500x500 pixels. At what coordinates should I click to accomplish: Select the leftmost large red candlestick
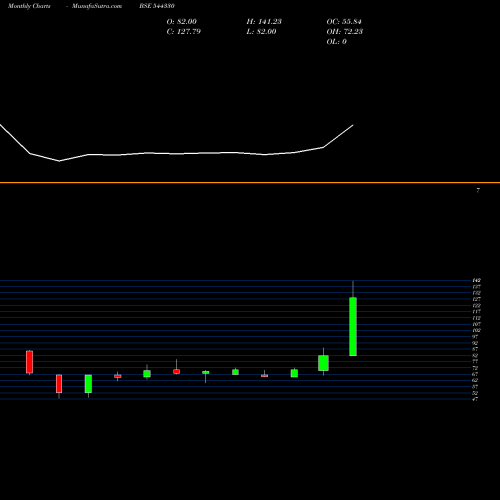pyautogui.click(x=29, y=362)
